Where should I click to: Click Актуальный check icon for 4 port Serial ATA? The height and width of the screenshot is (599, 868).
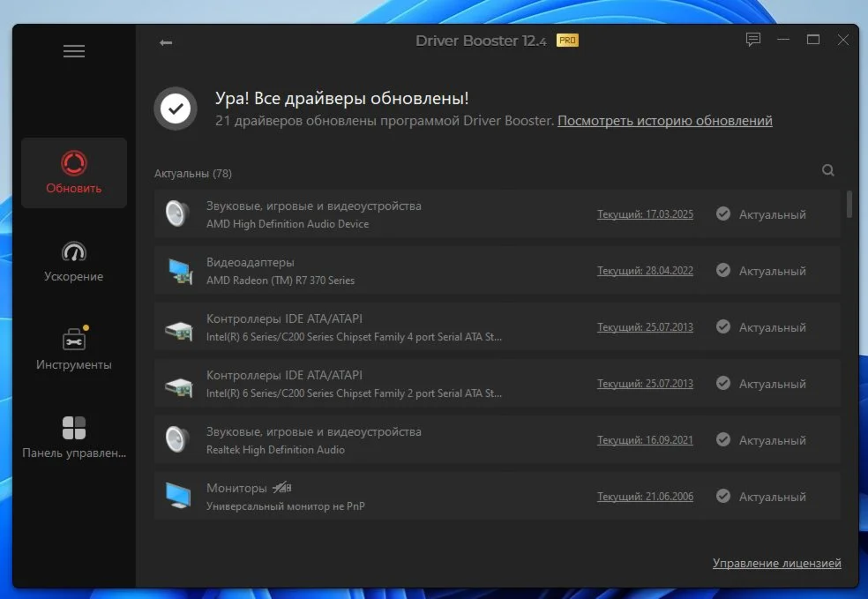(723, 326)
